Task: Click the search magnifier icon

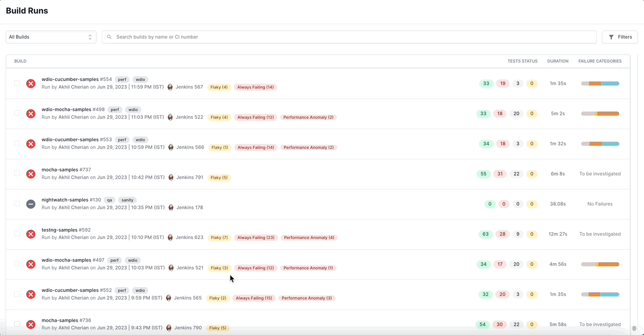Action: pos(109,37)
